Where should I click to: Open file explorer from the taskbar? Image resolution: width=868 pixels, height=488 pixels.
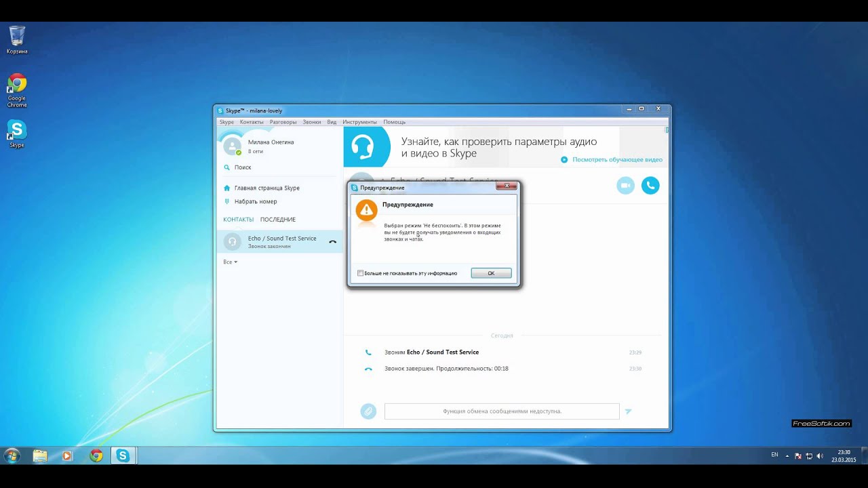(40, 455)
